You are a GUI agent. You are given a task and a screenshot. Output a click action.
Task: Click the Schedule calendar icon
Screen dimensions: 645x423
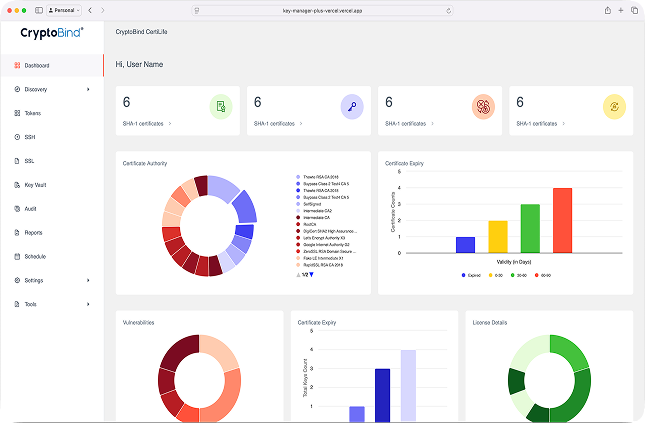(x=16, y=256)
